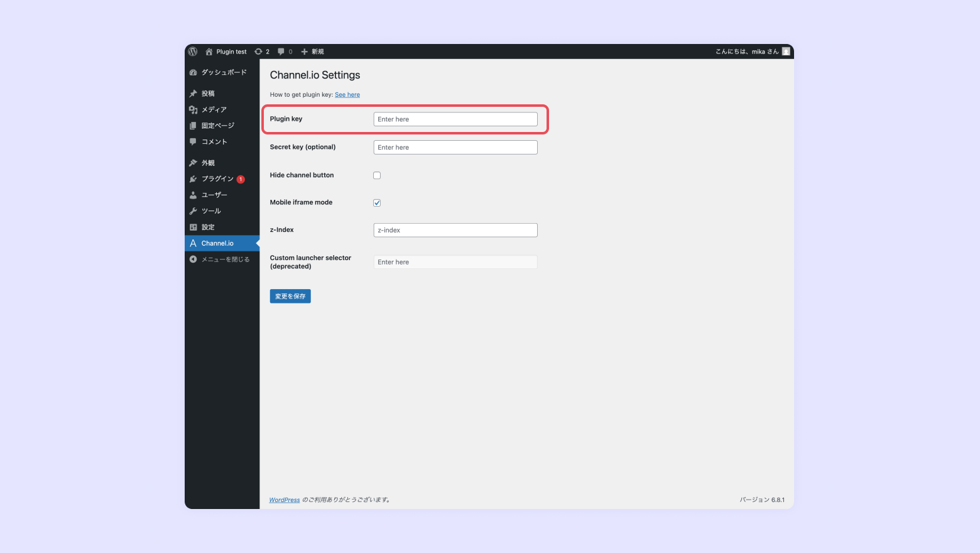Click the 外観 paintbrush icon
The width and height of the screenshot is (980, 553).
(x=193, y=163)
